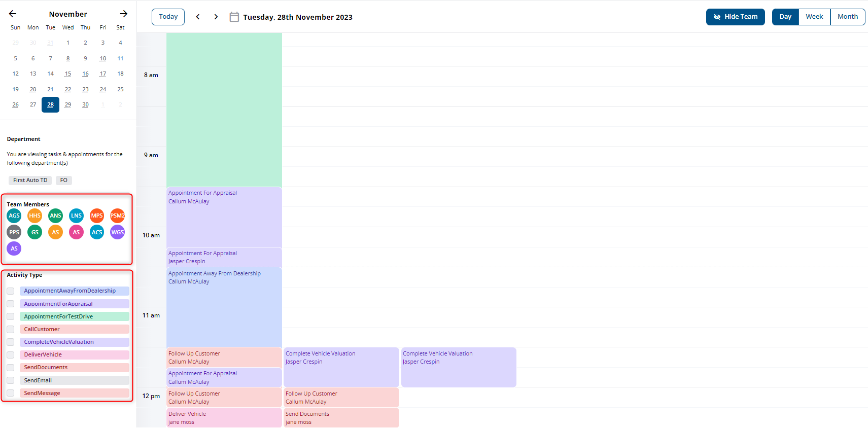Click the FO department chip
868x429 pixels.
coord(64,180)
